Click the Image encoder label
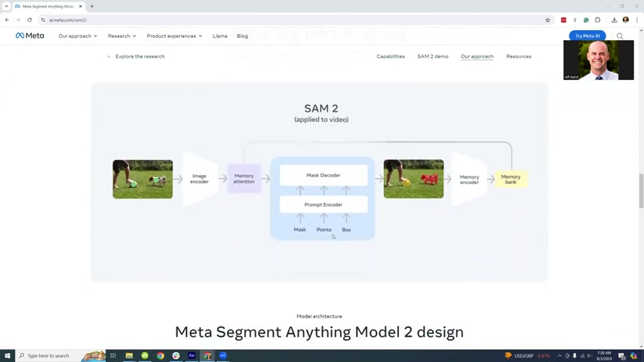This screenshot has height=362, width=644. (x=199, y=179)
